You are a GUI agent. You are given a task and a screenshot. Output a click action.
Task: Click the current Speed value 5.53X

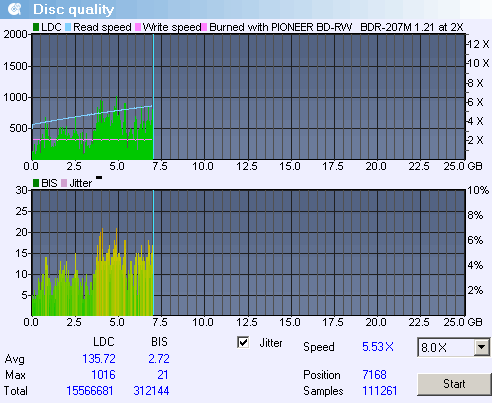[378, 347]
